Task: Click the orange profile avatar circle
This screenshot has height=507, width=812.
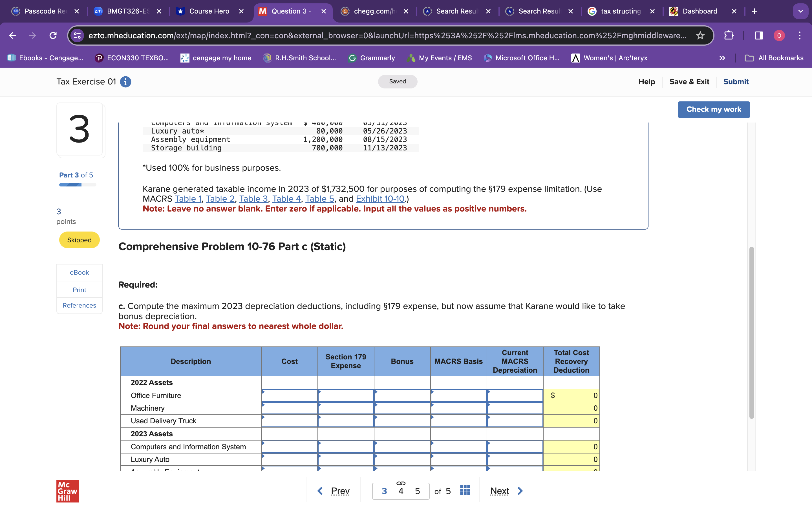Action: (779, 35)
